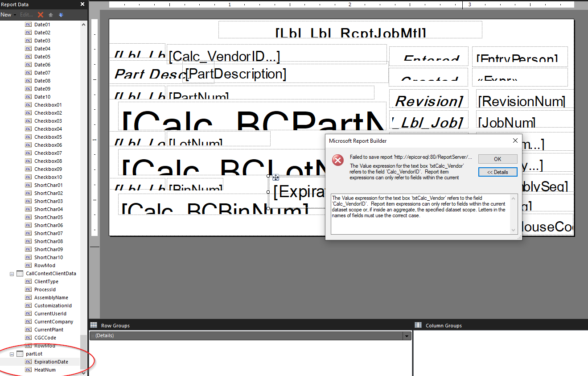Click the field icon beside ClientType
The image size is (588, 376).
28,281
